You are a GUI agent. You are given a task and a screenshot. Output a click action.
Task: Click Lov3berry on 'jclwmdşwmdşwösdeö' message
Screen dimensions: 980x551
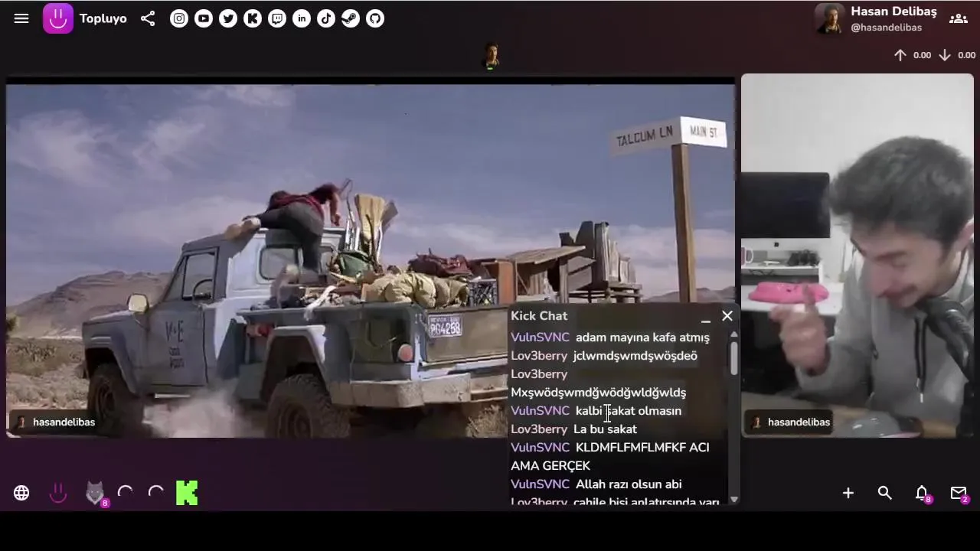tap(539, 356)
